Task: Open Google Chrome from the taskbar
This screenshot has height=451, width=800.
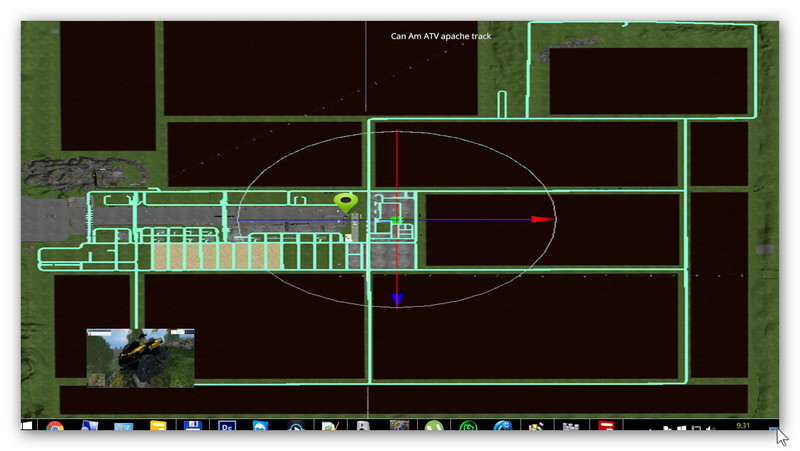Action: pos(55,428)
